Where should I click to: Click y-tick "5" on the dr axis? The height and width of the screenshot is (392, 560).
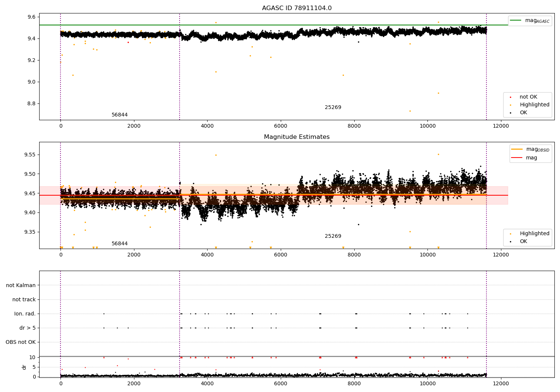tap(34, 367)
